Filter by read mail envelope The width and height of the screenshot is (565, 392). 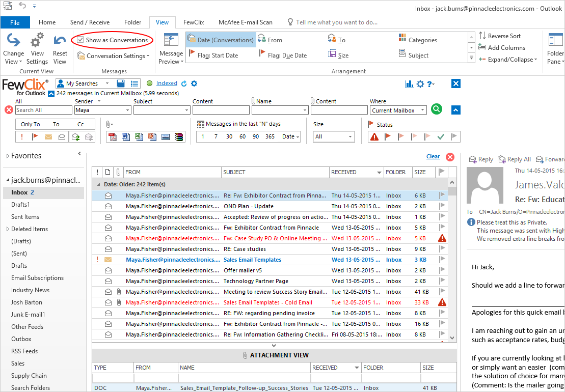[62, 137]
